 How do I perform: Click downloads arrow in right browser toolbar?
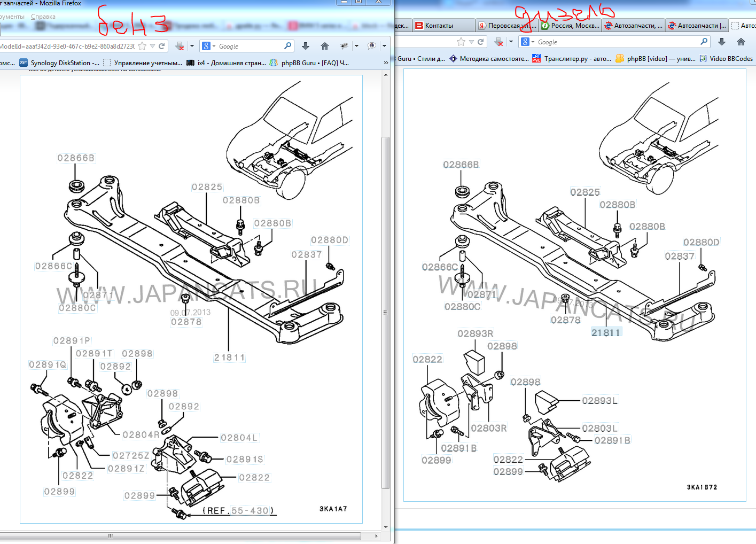(722, 42)
